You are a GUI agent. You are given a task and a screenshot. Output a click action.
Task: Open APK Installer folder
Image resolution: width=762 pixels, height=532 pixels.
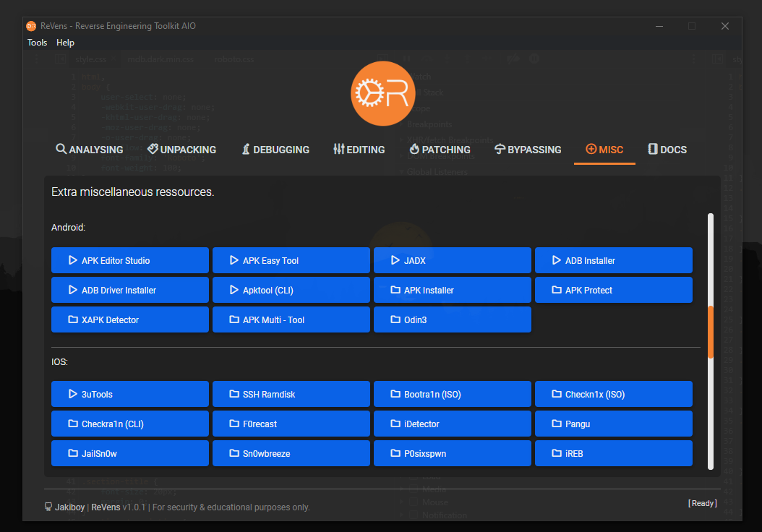[453, 290]
